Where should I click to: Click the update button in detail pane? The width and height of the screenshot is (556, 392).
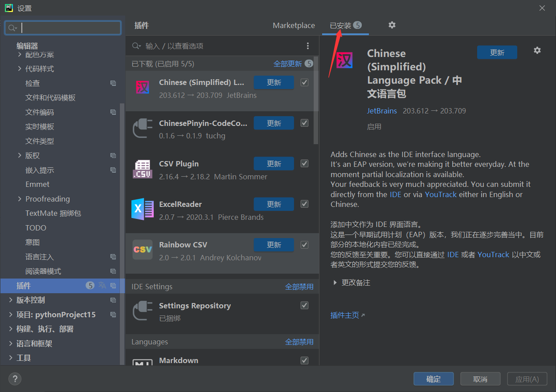tap(497, 53)
